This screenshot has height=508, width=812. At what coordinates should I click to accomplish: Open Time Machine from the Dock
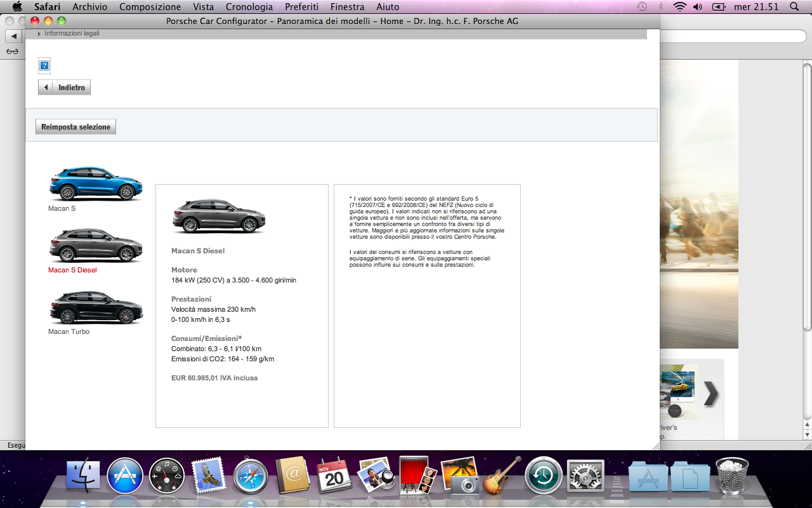pyautogui.click(x=544, y=476)
